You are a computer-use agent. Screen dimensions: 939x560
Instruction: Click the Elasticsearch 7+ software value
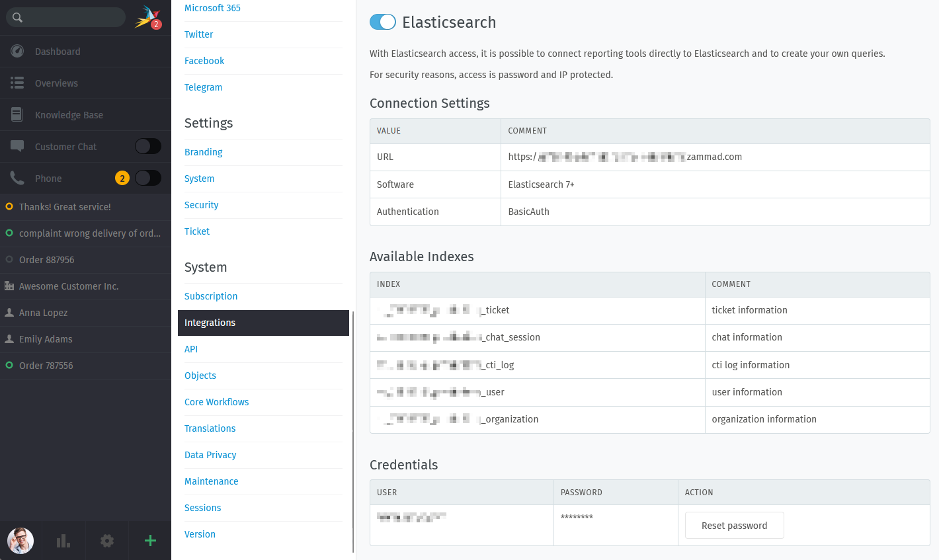coord(541,184)
